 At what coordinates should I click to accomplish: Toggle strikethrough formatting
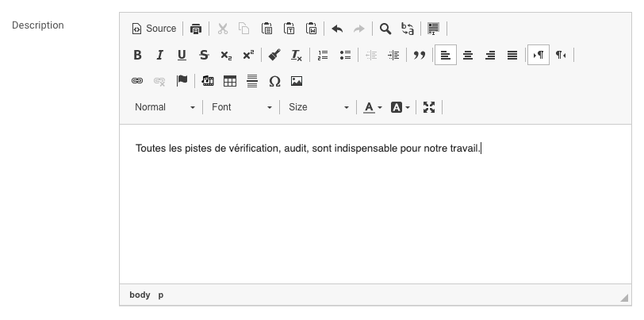pos(204,55)
